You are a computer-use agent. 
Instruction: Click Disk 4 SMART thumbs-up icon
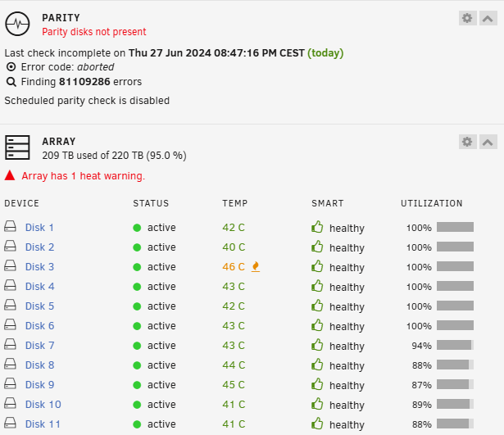coord(317,286)
